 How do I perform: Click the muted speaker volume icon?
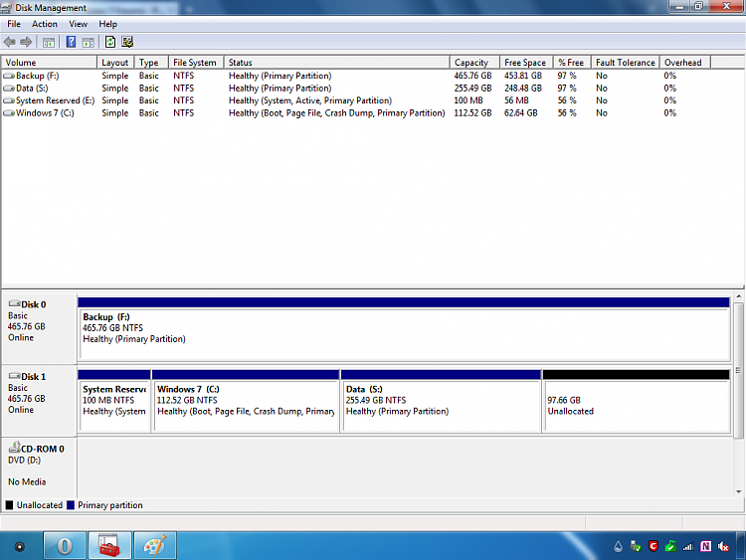click(x=723, y=547)
